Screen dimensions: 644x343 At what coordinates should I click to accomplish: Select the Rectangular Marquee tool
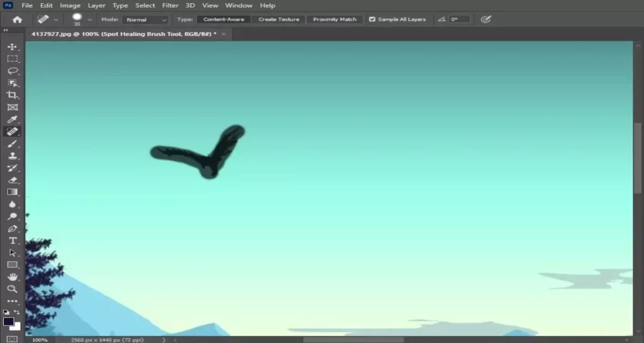13,58
